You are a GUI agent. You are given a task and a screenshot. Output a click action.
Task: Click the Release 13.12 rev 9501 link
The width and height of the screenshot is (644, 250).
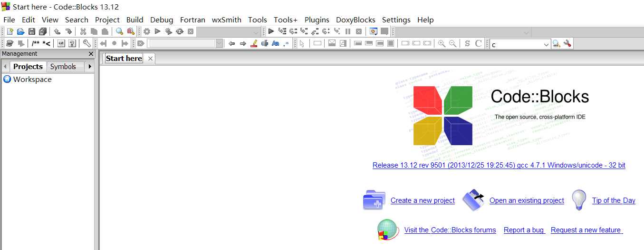[x=499, y=165]
